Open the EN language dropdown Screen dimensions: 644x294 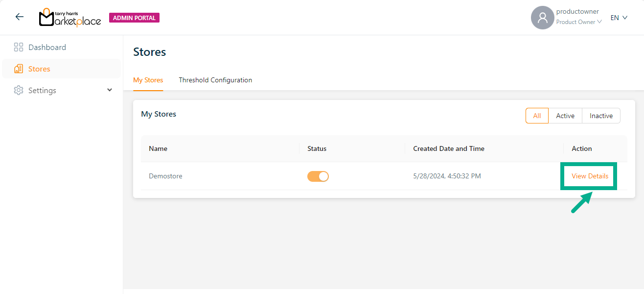pyautogui.click(x=619, y=18)
